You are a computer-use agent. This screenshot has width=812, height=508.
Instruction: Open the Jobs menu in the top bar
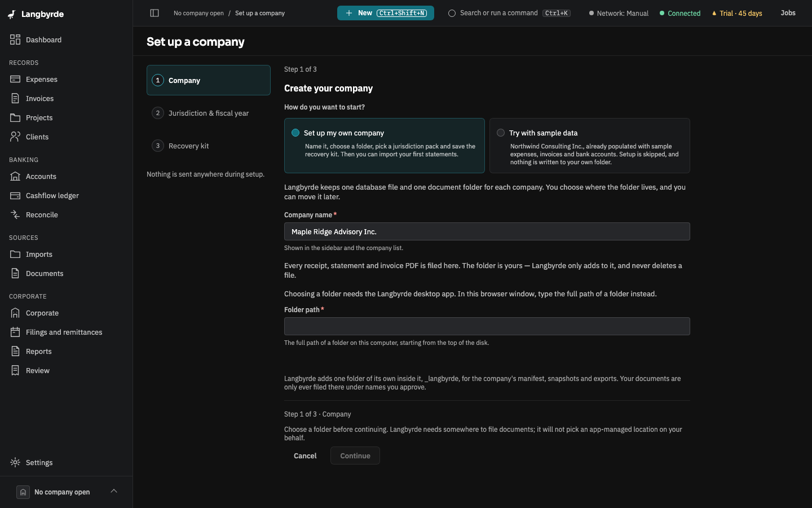pos(788,13)
